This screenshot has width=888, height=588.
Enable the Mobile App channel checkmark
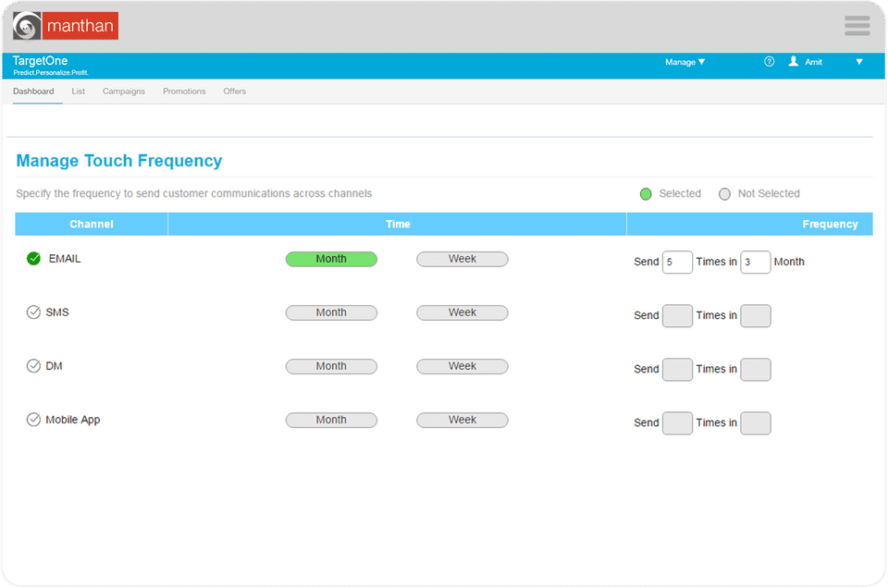[x=33, y=420]
